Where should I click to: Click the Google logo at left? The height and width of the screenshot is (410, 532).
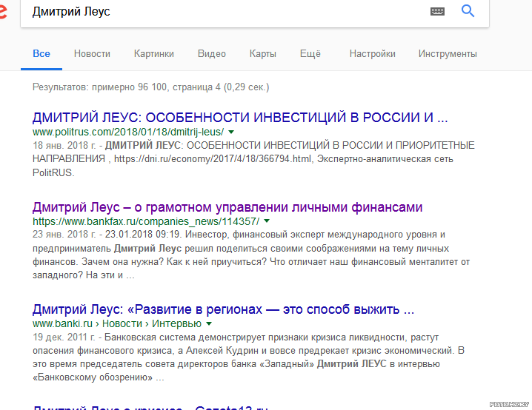coord(3,12)
